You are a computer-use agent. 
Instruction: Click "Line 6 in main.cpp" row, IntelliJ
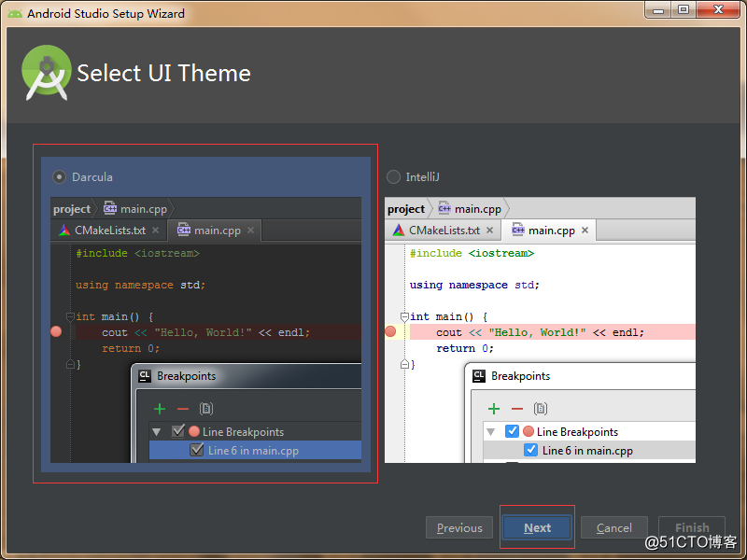click(590, 450)
